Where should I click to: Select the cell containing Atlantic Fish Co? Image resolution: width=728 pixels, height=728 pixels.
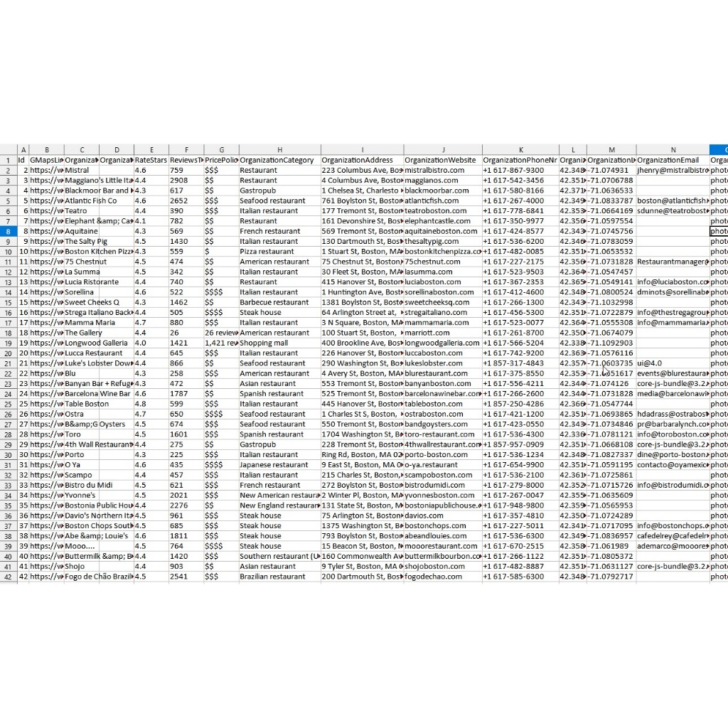point(91,200)
